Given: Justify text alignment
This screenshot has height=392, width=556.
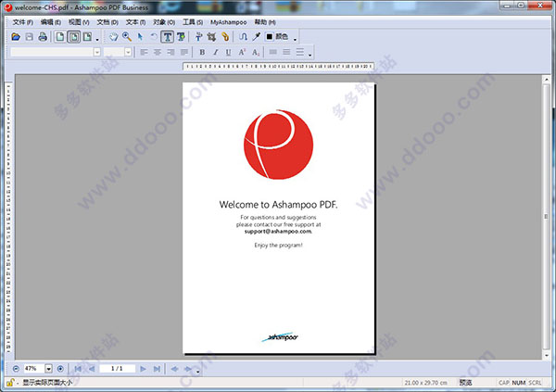Looking at the screenshot, I should click(184, 52).
